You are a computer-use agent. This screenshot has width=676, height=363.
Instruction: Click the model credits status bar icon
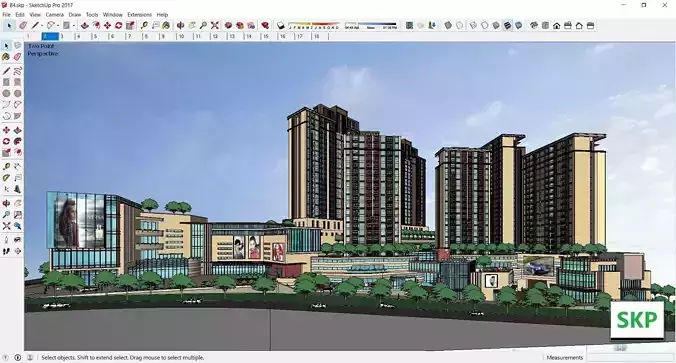click(x=18, y=357)
